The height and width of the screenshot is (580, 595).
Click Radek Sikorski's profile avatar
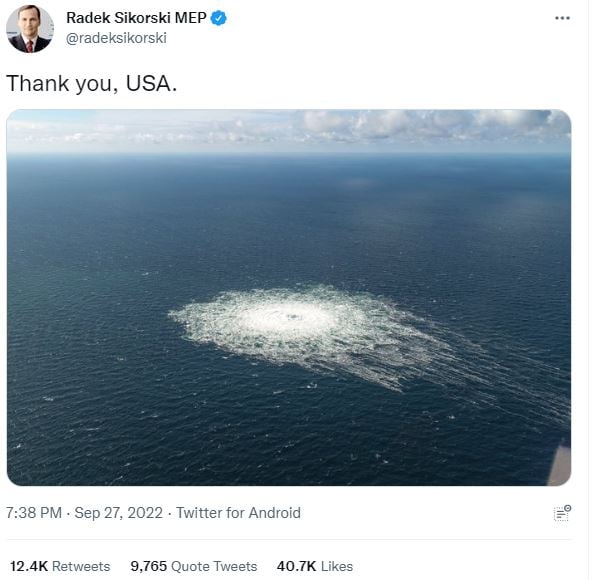[30, 28]
